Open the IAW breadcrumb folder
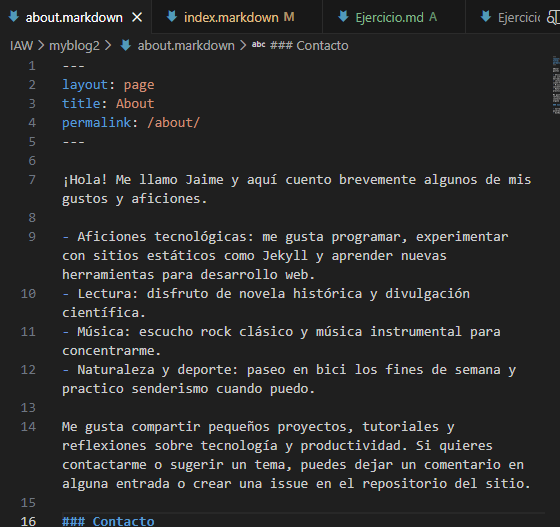 pyautogui.click(x=21, y=46)
